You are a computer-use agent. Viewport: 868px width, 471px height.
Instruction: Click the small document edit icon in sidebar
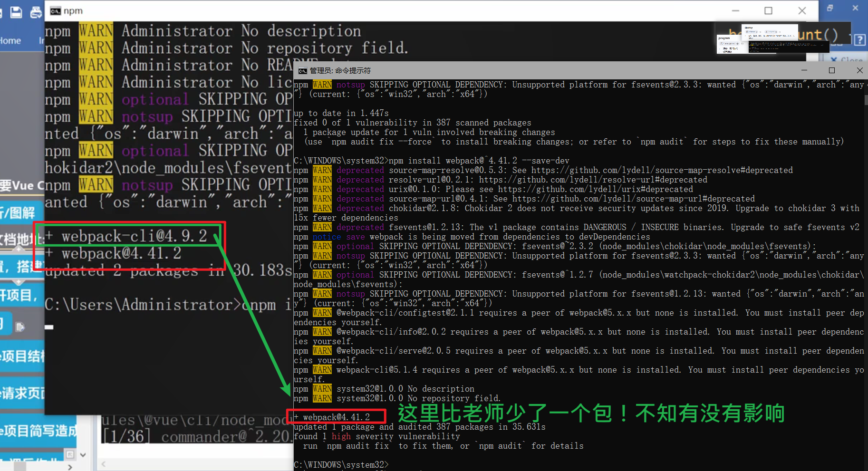tap(20, 327)
